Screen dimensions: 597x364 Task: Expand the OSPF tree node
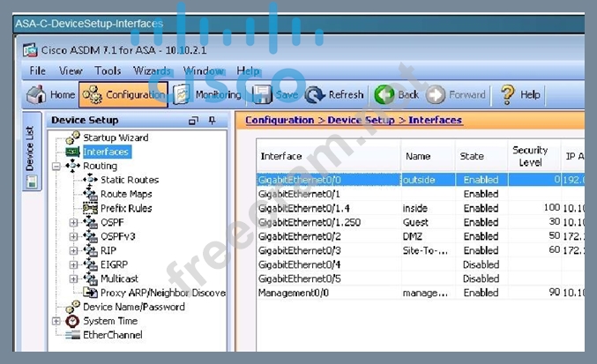[74, 222]
